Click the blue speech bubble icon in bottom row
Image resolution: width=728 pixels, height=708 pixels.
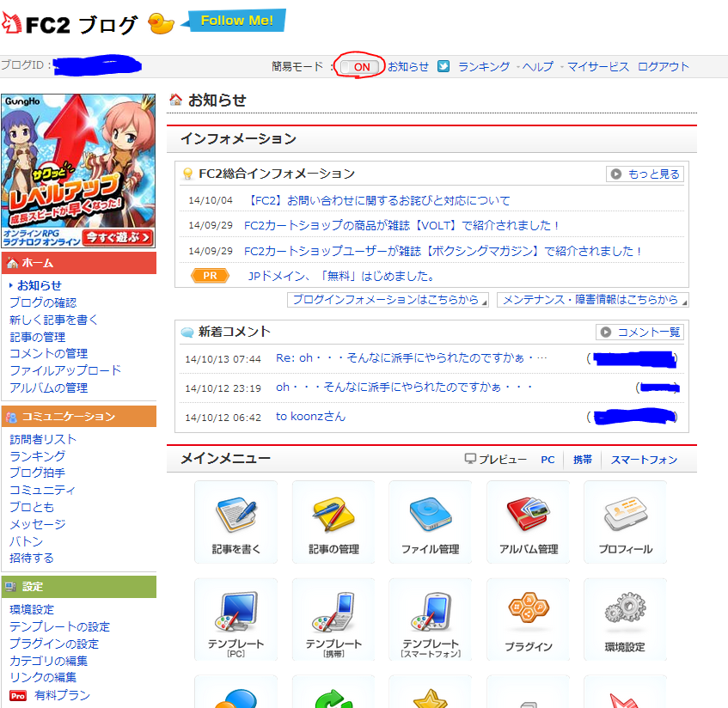click(236, 699)
